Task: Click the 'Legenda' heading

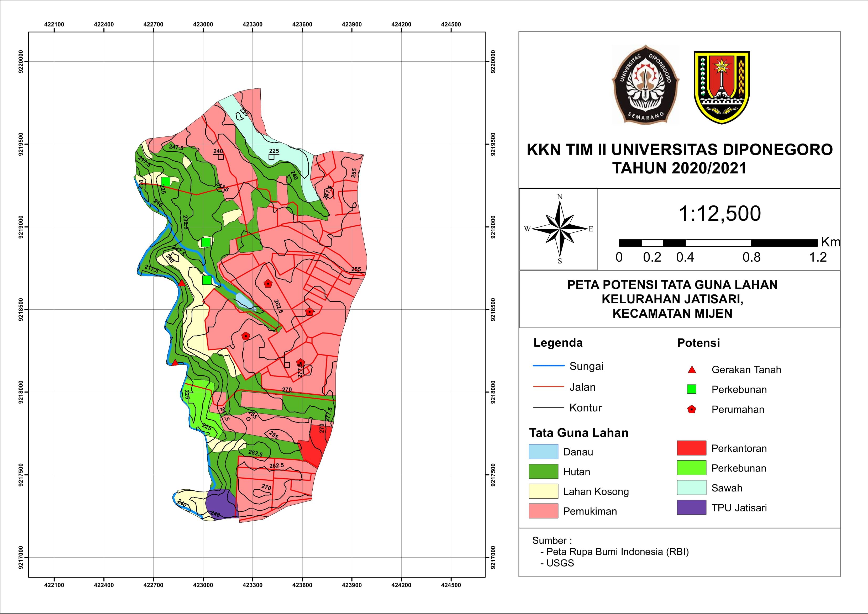Action: coord(558,343)
